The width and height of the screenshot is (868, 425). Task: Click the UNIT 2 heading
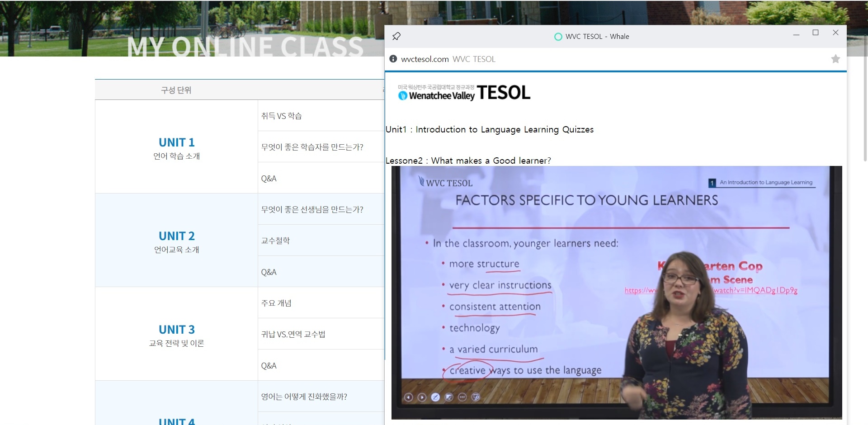coord(176,236)
